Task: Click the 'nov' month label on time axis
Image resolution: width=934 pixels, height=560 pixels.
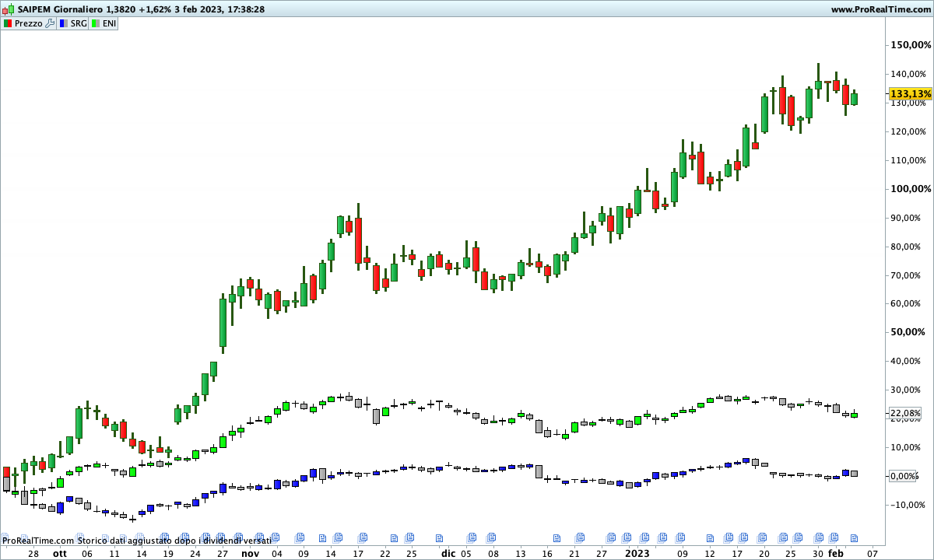Action: click(250, 554)
